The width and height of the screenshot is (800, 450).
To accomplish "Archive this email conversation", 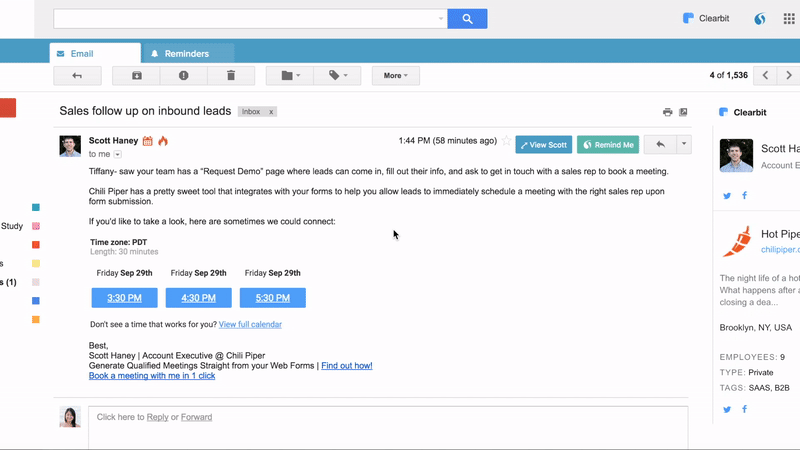I will pos(136,76).
